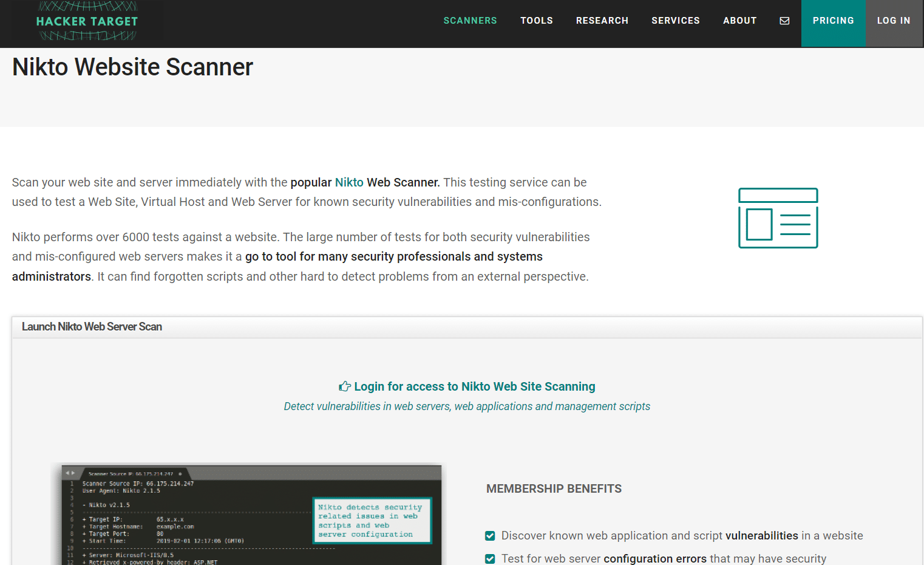Click the thumbs-up icon before Login

tap(345, 386)
